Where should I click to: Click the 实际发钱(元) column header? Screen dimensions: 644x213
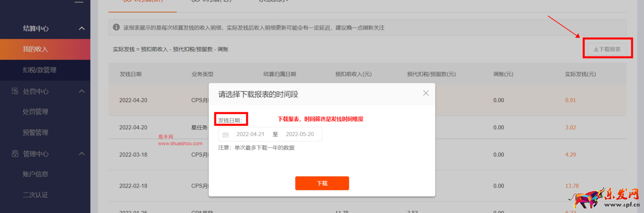[x=580, y=74]
